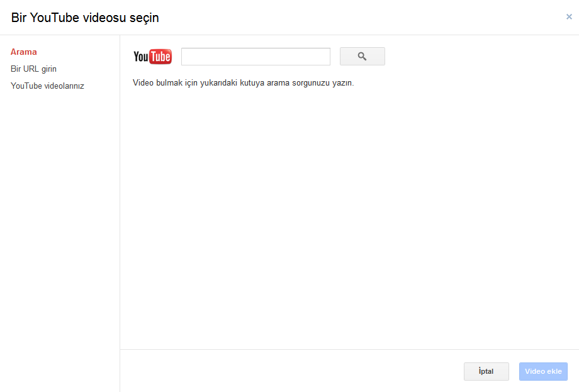Close the YouTube video dialog
Image resolution: width=579 pixels, height=392 pixels.
coord(569,16)
